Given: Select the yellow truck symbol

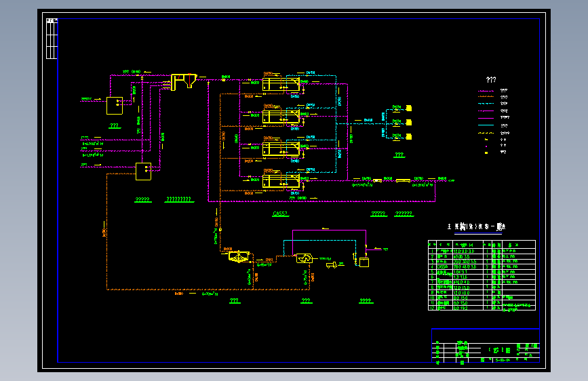Looking at the screenshot, I should [x=332, y=265].
